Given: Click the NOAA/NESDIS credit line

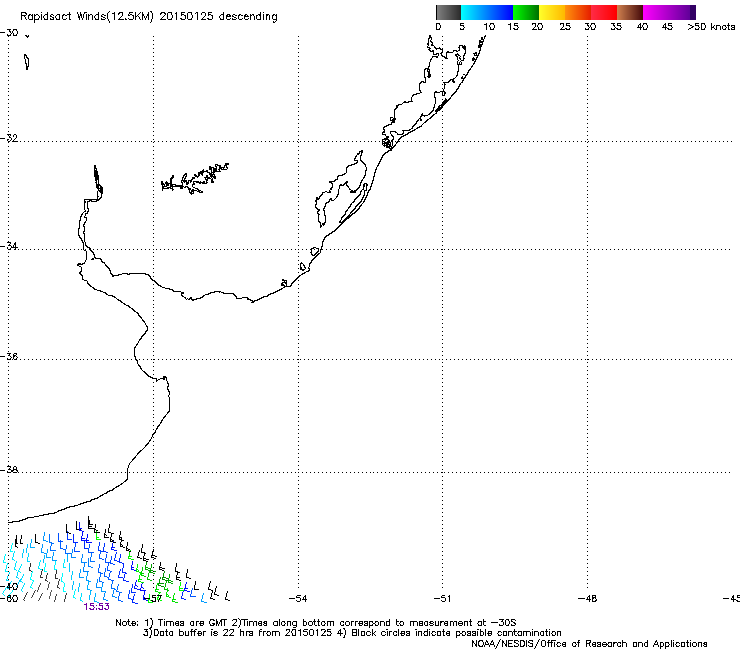Looking at the screenshot, I should click(x=589, y=644).
